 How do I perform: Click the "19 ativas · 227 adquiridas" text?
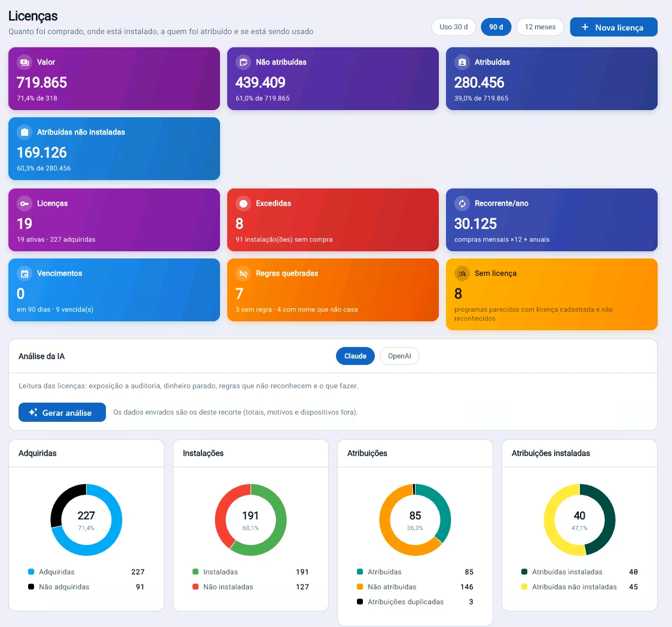[56, 239]
